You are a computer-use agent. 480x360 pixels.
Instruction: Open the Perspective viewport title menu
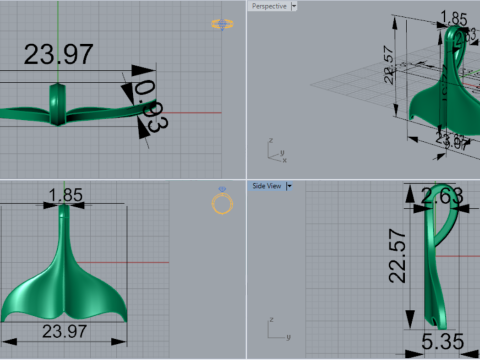[x=269, y=6]
